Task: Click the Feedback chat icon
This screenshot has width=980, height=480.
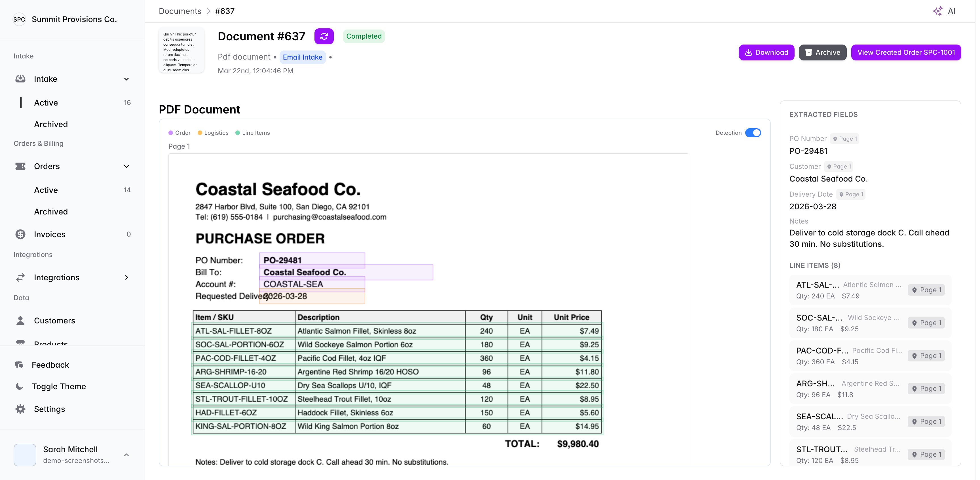Action: (x=19, y=365)
